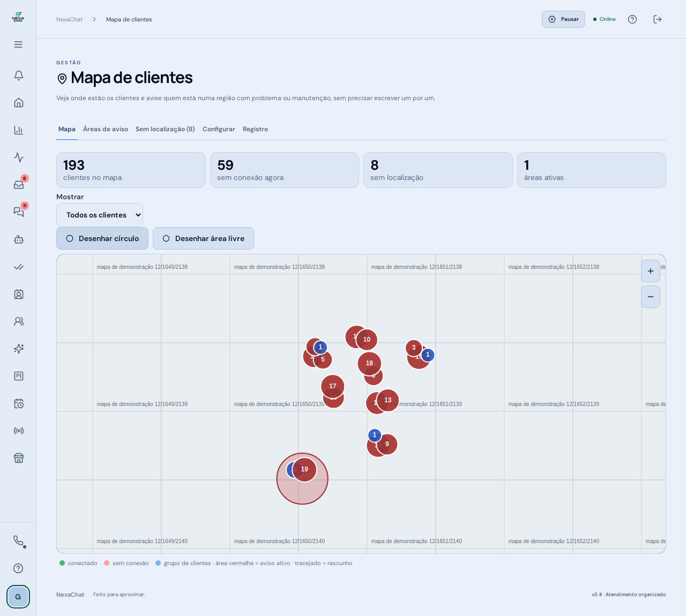Image resolution: width=686 pixels, height=616 pixels.
Task: Open the inbox icon with badge 6
Action: pos(19,185)
